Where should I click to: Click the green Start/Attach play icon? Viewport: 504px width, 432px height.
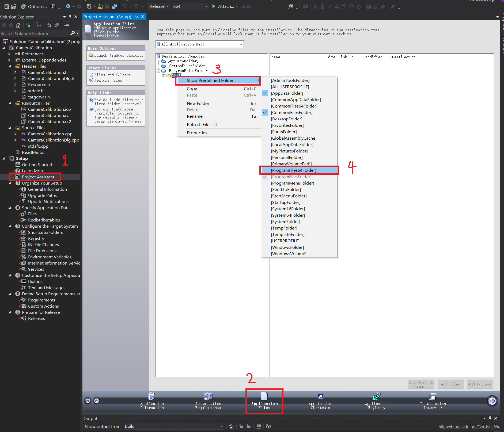tap(214, 6)
